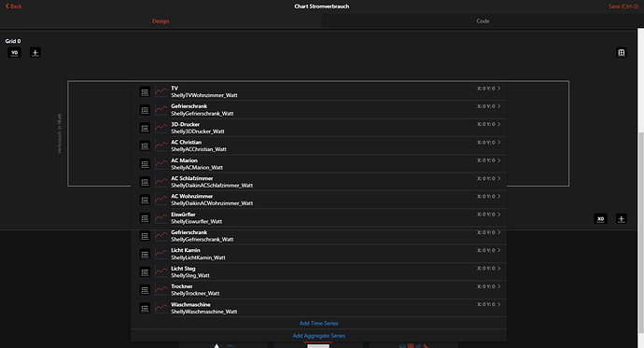The image size is (644, 348).
Task: Save the chart with Save (Ctrl-S)
Action: [623, 7]
